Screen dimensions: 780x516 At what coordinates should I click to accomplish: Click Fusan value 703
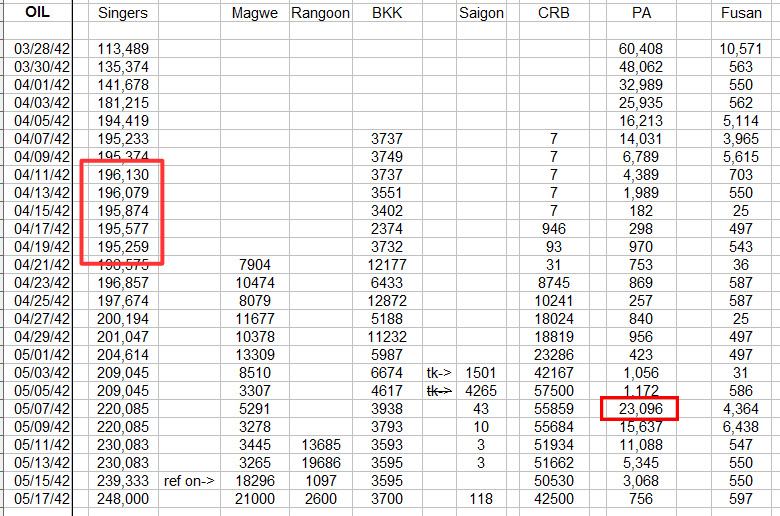[741, 175]
